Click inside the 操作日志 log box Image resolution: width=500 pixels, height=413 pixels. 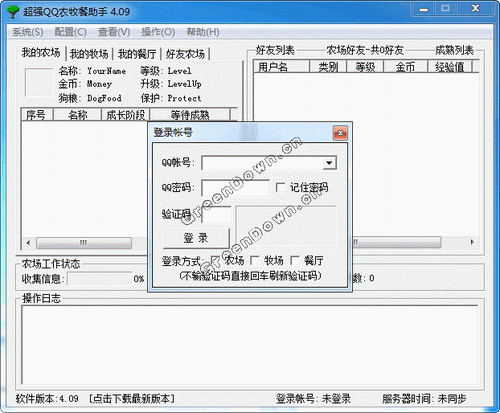tap(250, 345)
